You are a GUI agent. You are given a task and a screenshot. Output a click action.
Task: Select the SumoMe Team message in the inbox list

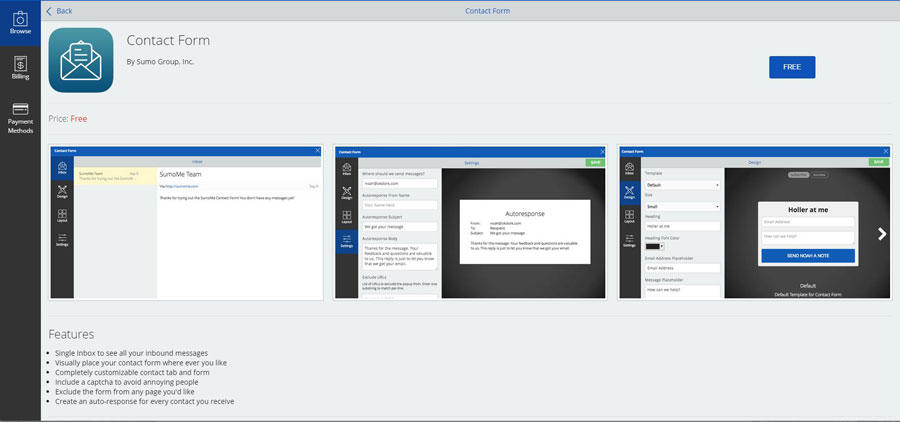(114, 176)
